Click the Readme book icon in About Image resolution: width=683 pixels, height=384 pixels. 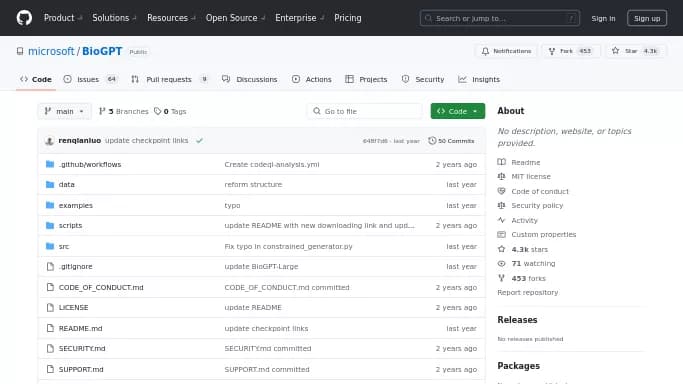[x=501, y=162]
